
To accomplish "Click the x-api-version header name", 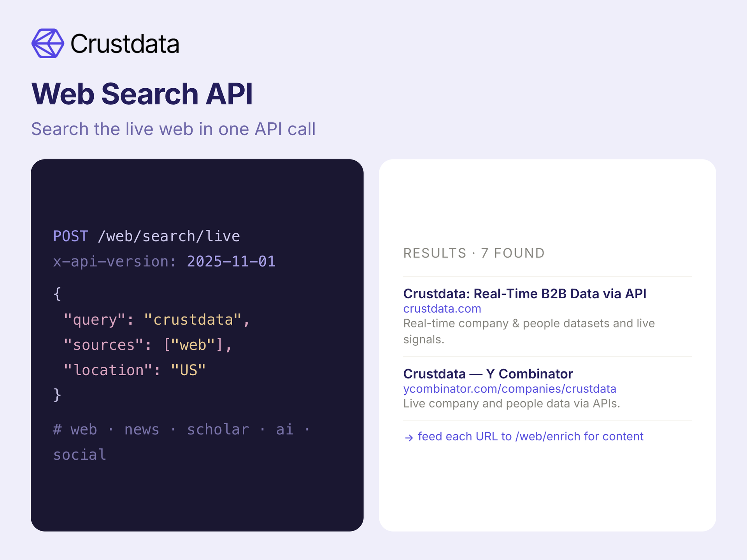I will coord(115,261).
